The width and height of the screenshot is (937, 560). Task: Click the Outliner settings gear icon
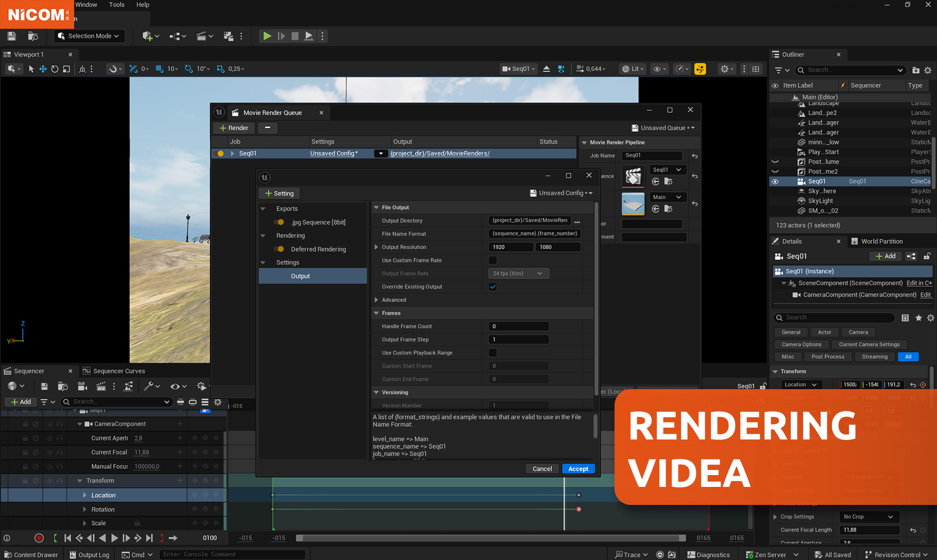click(928, 70)
